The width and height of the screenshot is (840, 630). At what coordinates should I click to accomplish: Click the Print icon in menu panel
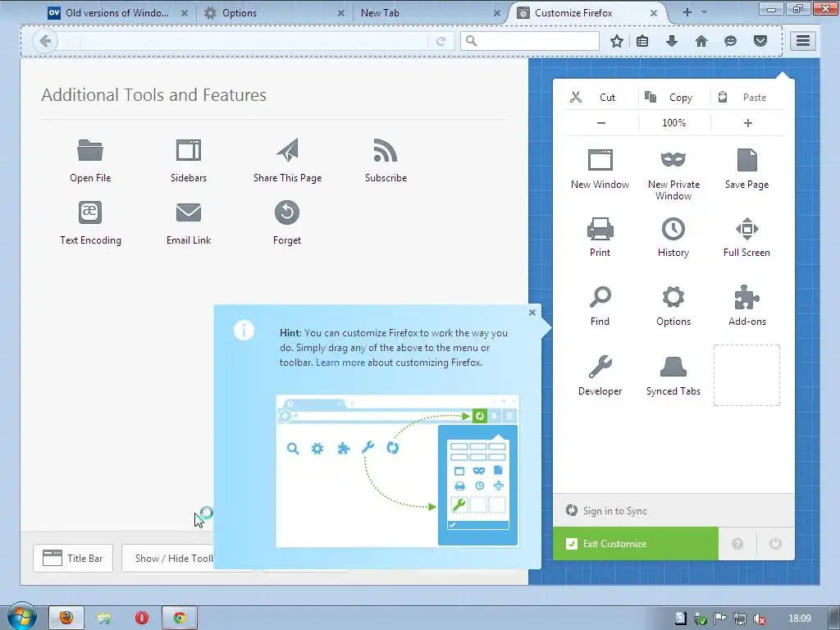(600, 229)
